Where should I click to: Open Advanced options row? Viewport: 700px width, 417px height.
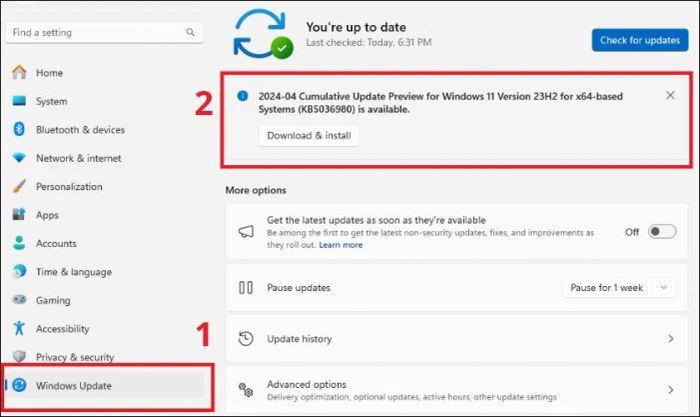[x=457, y=390]
